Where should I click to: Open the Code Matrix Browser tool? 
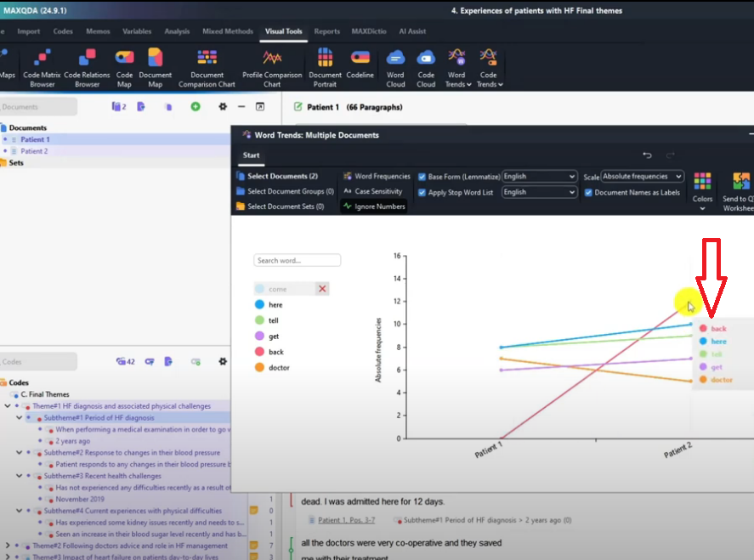[42, 68]
